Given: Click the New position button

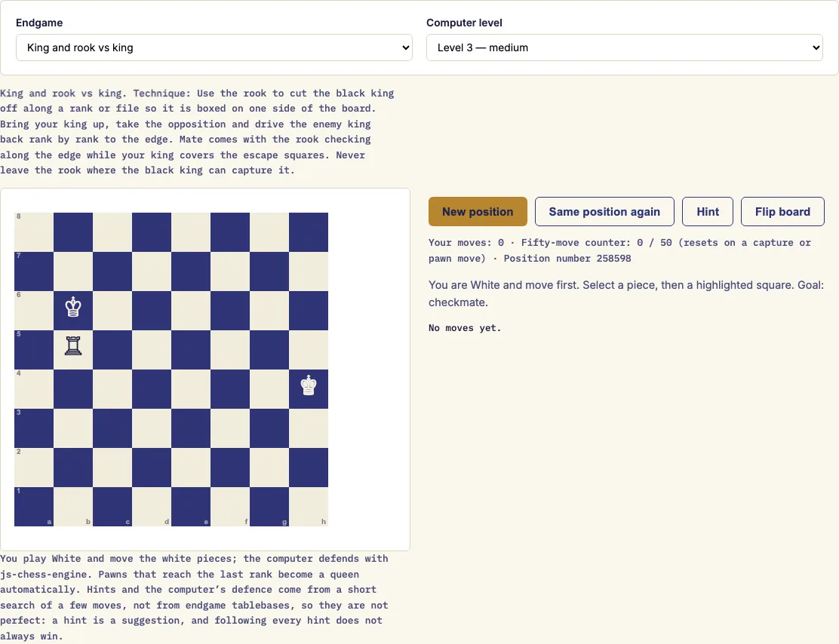Looking at the screenshot, I should 478,212.
